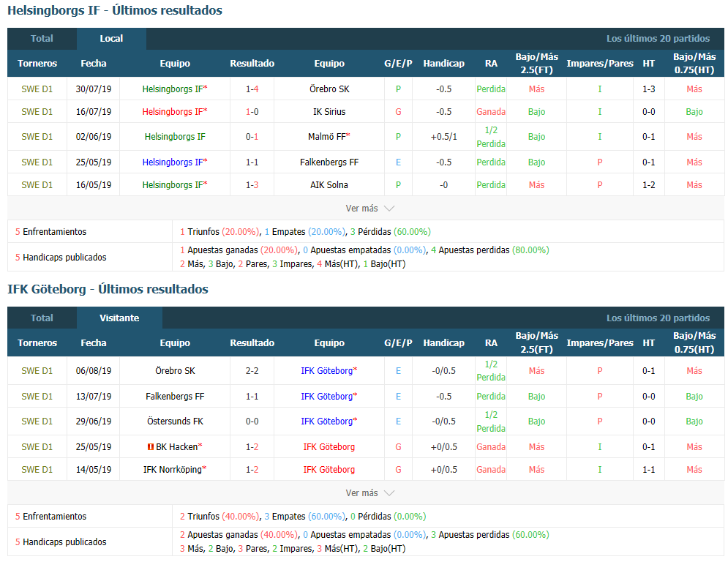
Task: Select the Visitante tab
Action: tap(119, 318)
